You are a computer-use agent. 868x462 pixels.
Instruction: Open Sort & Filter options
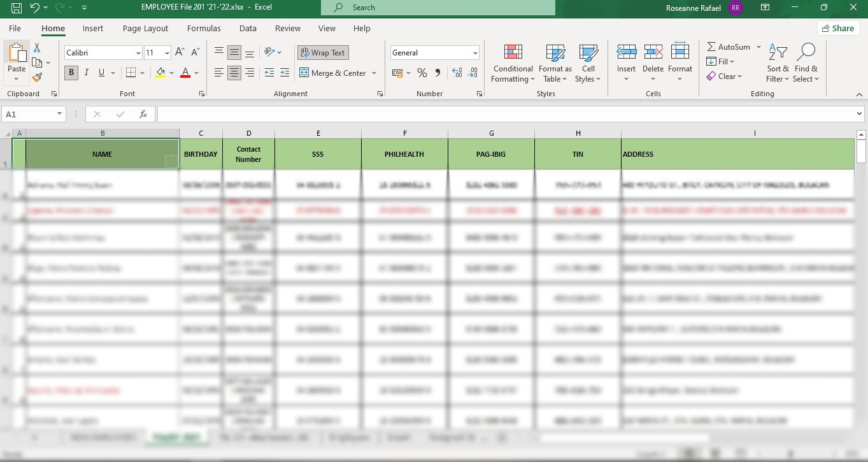coord(778,63)
